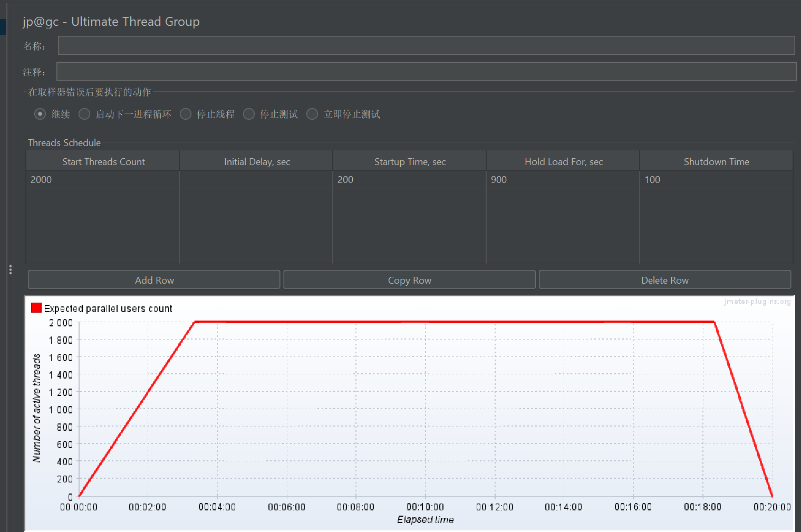Screen dimensions: 801x532
Task: Click the Initial Delay, sec column header
Action: pyautogui.click(x=256, y=161)
